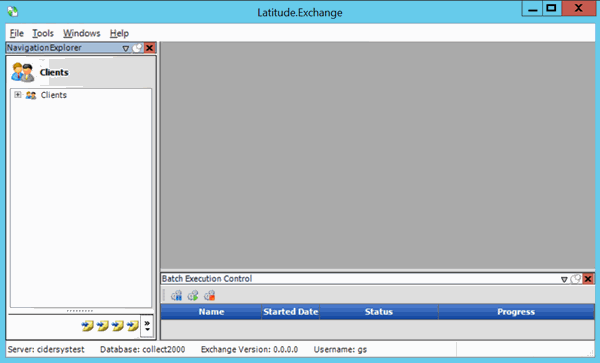Viewport: 600px width, 363px height.
Task: Open the Batch Execution Control options arrow
Action: coord(564,279)
